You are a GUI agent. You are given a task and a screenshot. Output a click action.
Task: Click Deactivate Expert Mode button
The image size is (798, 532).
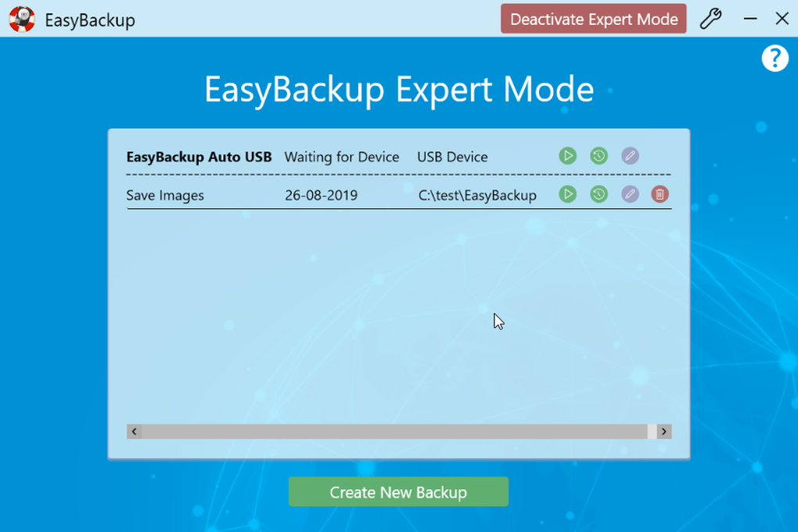pos(593,19)
